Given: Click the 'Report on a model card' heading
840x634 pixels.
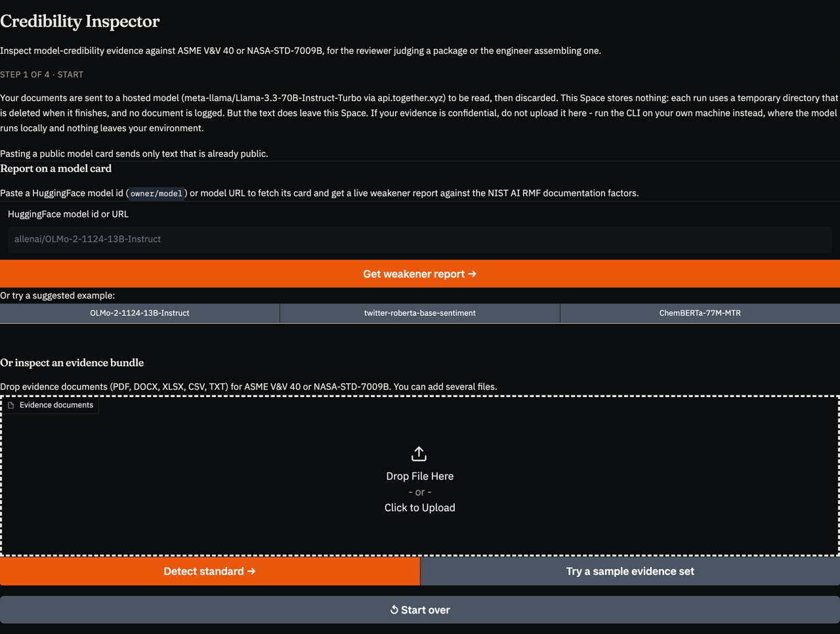Looking at the screenshot, I should click(56, 169).
